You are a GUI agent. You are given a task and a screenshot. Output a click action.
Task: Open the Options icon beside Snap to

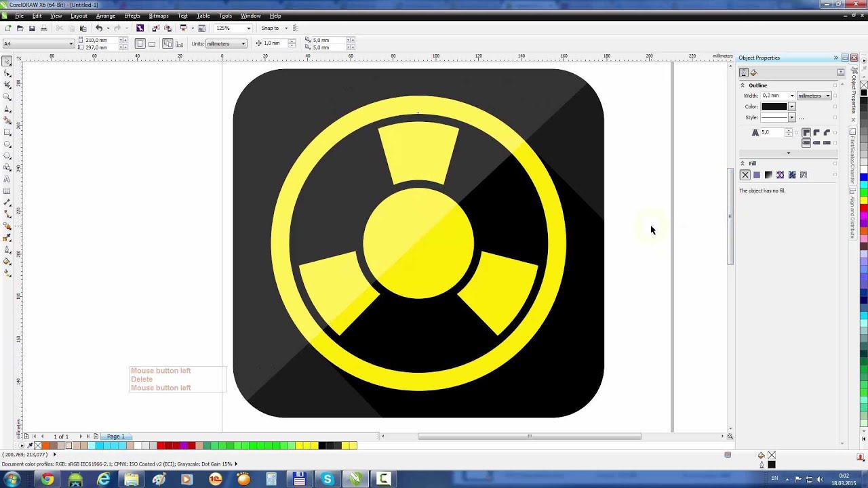pyautogui.click(x=296, y=28)
